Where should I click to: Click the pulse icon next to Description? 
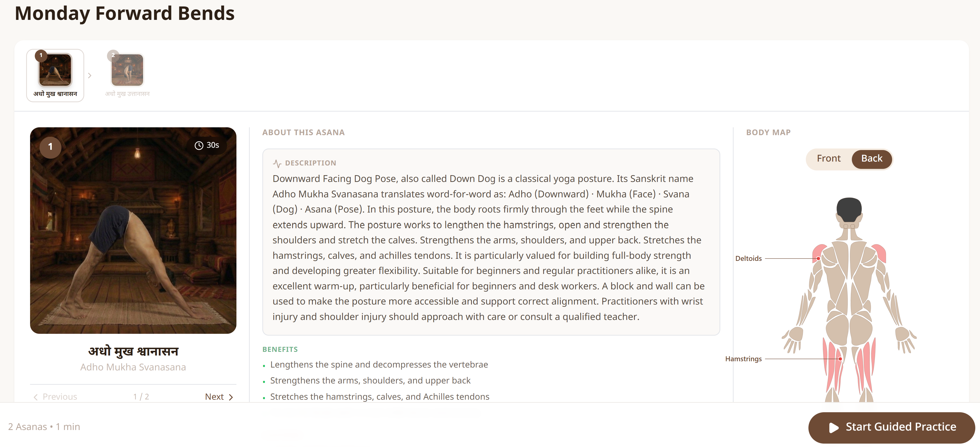pyautogui.click(x=277, y=163)
